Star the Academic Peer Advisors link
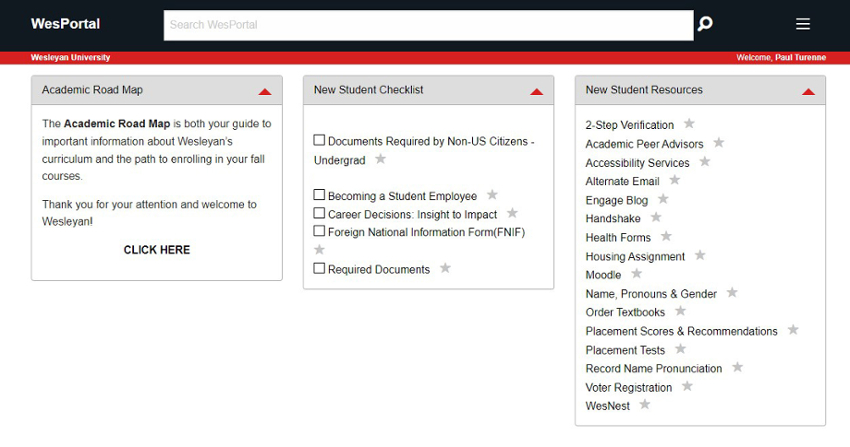 coord(719,142)
